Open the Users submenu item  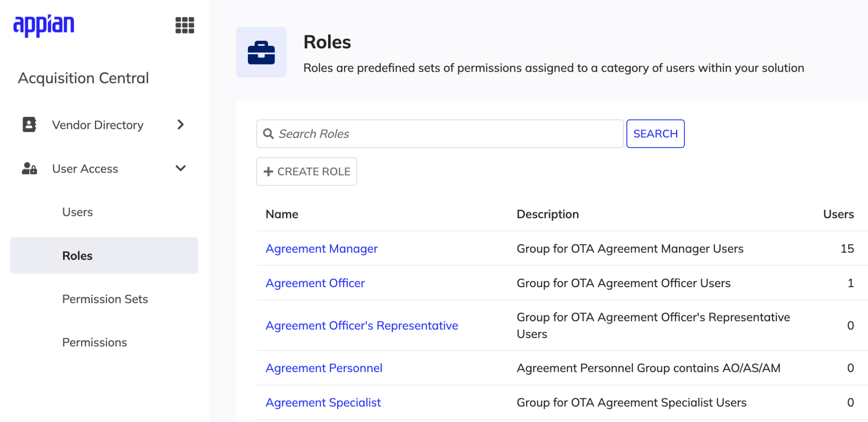78,212
